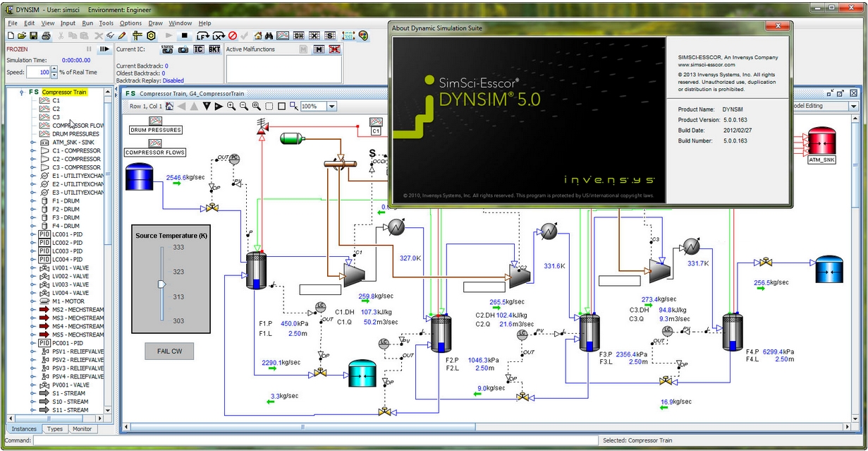Click the speed spinner up arrow
868x451 pixels.
pyautogui.click(x=54, y=70)
